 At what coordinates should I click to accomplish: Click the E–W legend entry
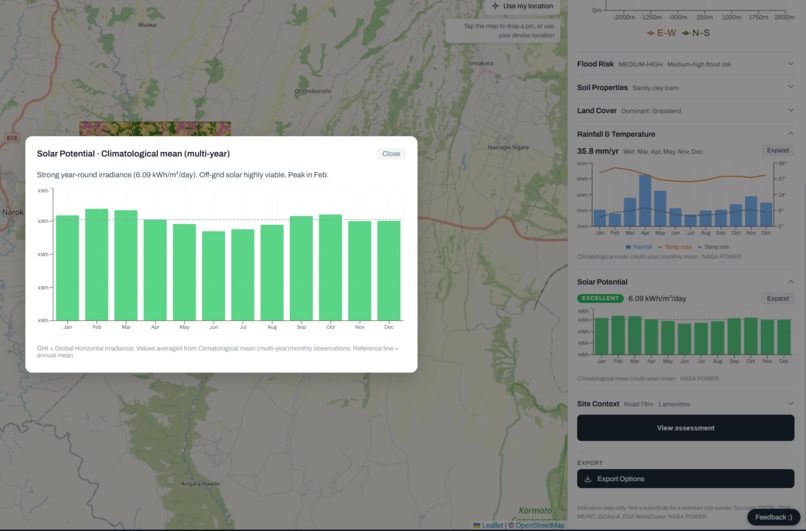tap(661, 33)
